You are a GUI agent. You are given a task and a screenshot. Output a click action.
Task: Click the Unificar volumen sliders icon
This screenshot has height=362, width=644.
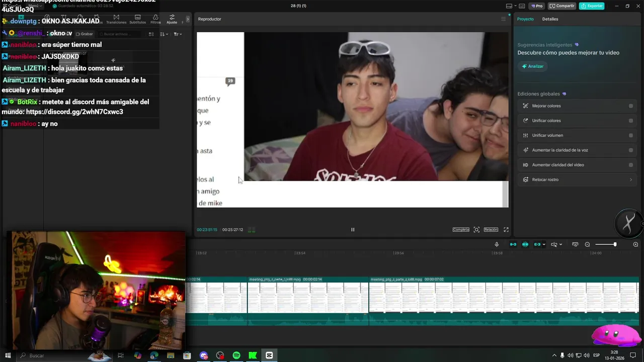tap(525, 135)
